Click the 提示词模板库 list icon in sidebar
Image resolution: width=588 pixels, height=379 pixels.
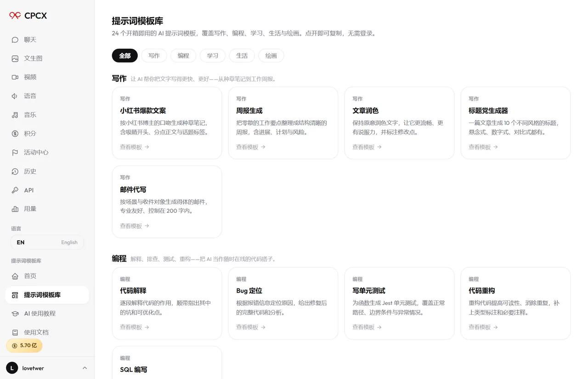tap(15, 295)
